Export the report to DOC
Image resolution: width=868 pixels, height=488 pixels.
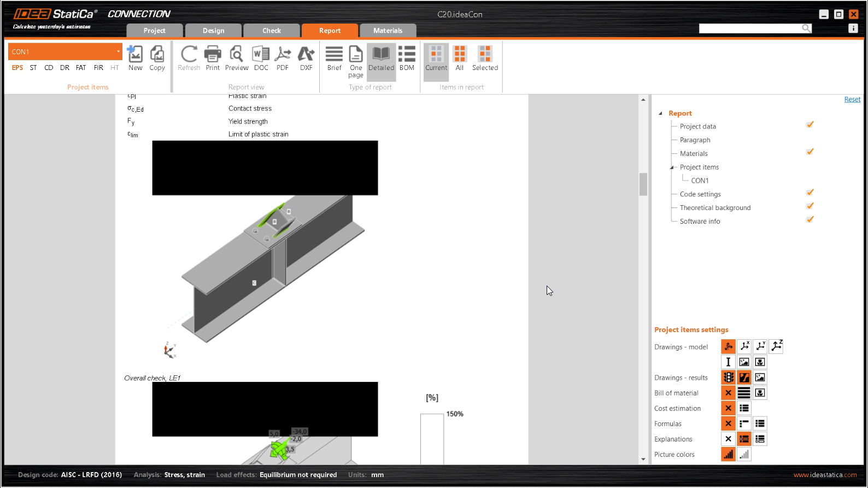point(261,59)
